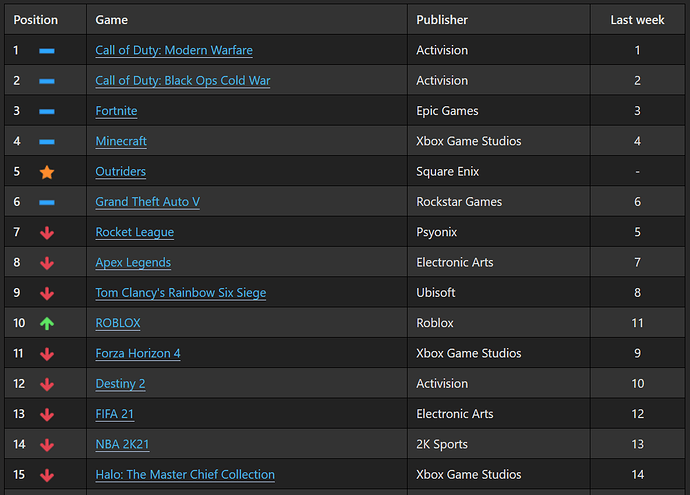Click the green up arrow beside ROBLOX
This screenshot has width=690, height=495.
click(x=47, y=323)
